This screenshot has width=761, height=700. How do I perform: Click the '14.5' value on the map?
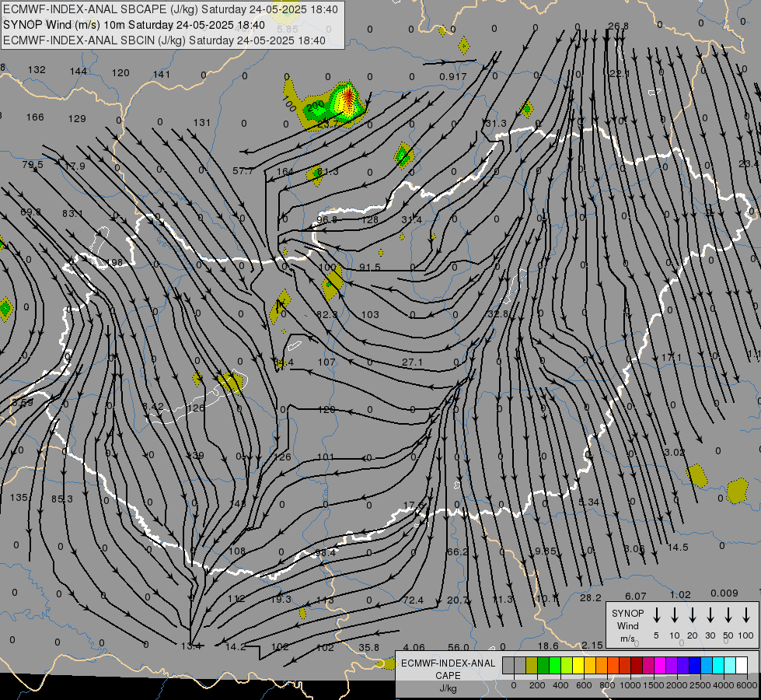coord(678,548)
